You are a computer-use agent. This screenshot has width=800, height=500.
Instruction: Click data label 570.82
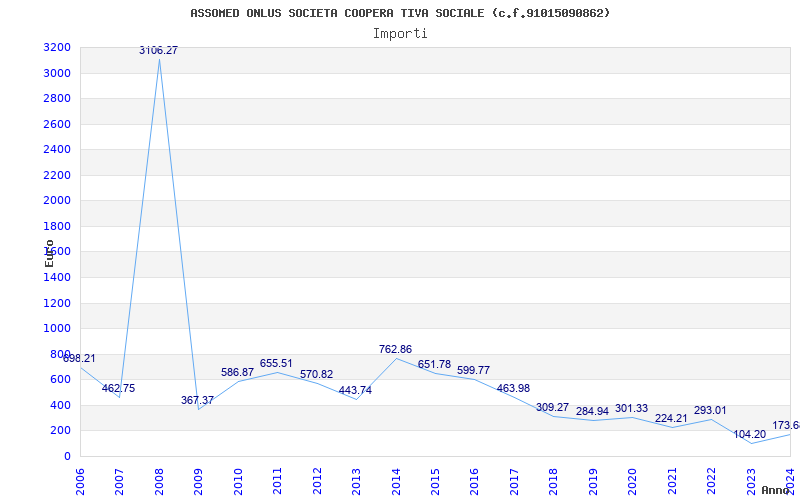tap(316, 374)
